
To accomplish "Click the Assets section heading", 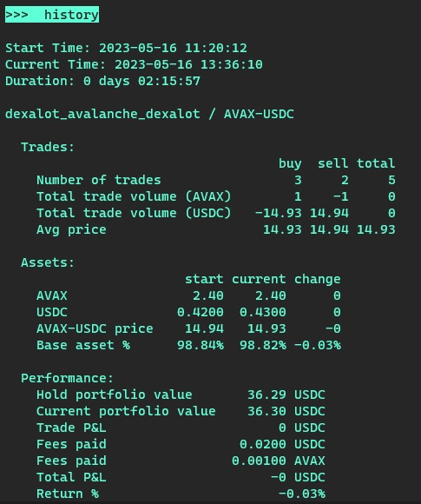I will click(48, 262).
